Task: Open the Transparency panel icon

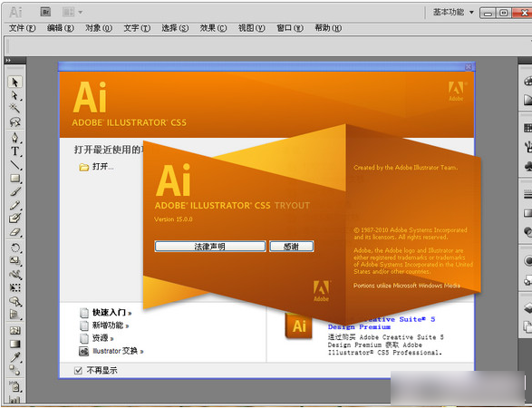Action: pyautogui.click(x=527, y=232)
